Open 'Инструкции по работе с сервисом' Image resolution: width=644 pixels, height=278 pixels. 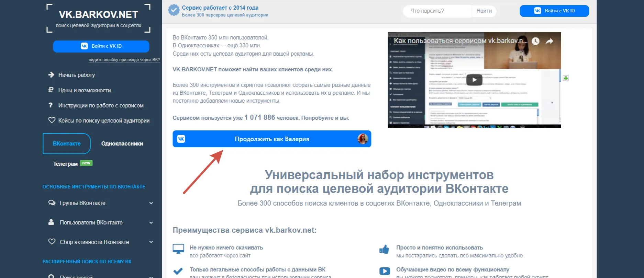[x=101, y=105]
